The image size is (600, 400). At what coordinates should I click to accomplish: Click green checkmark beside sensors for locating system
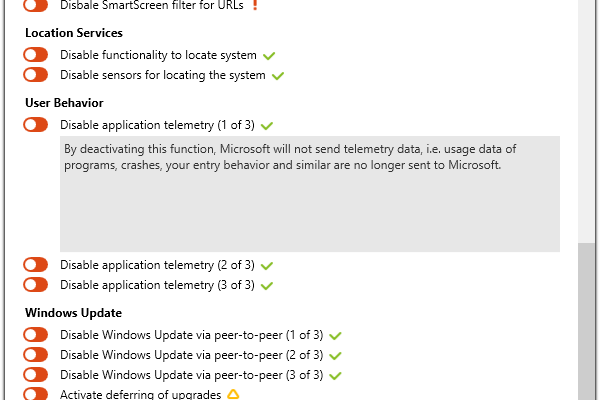(279, 75)
